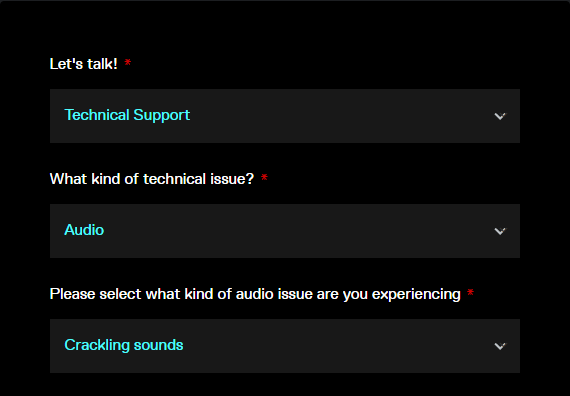Open the Let's talk dropdown chevron

[500, 116]
